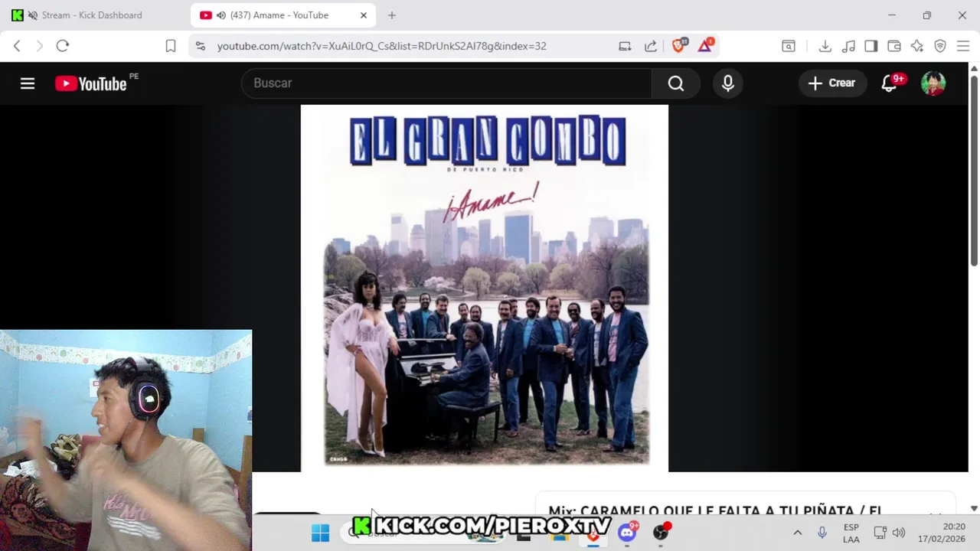Open the account avatar menu

[933, 83]
